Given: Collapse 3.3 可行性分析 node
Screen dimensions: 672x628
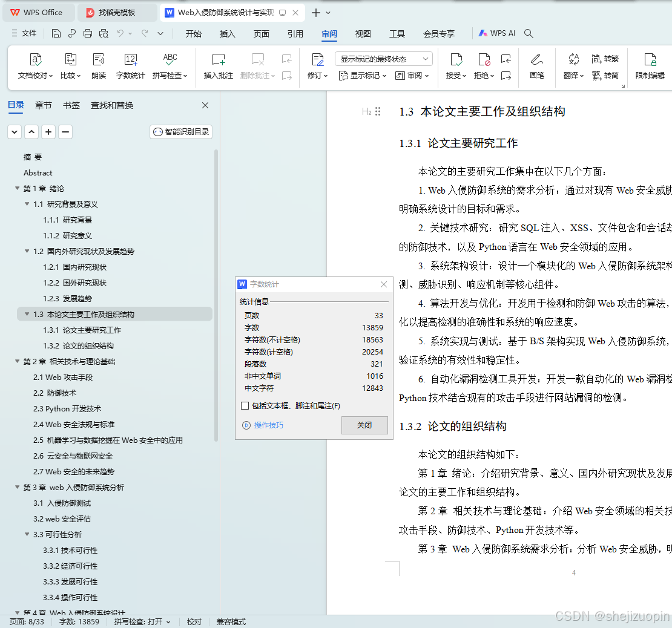Looking at the screenshot, I should [x=27, y=535].
